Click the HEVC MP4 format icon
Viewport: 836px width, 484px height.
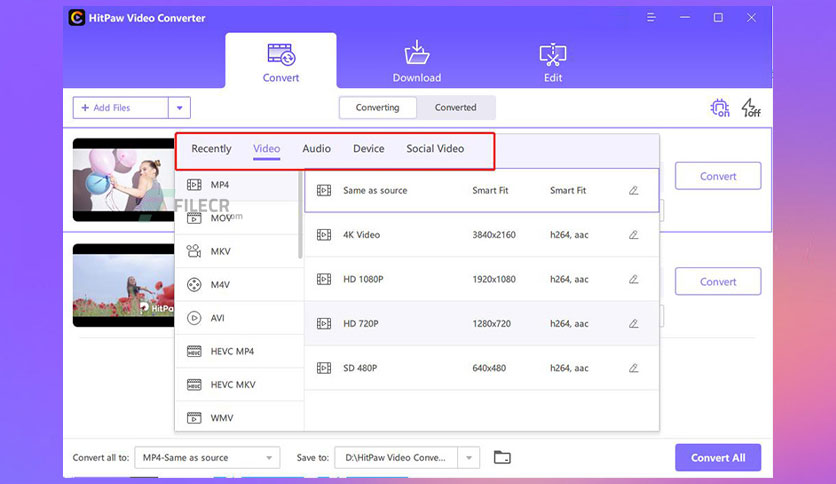(194, 351)
